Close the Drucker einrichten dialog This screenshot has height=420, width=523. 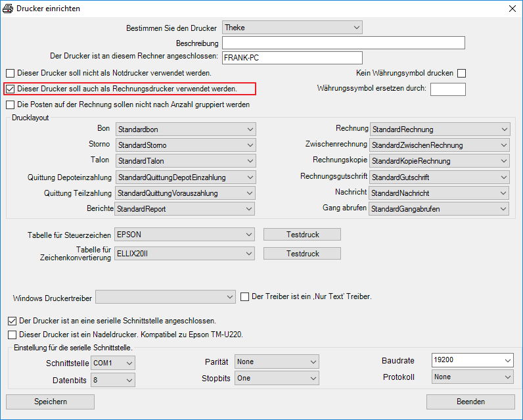point(512,9)
